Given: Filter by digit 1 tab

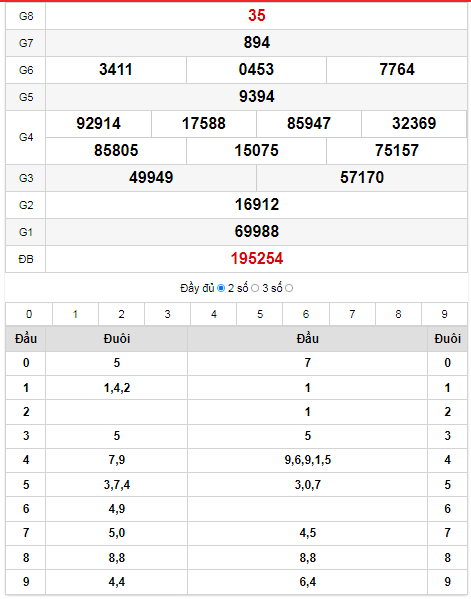Looking at the screenshot, I should tap(75, 314).
